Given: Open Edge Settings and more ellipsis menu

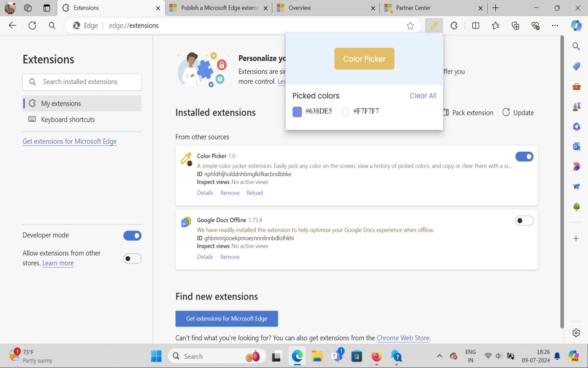Looking at the screenshot, I should pos(555,26).
